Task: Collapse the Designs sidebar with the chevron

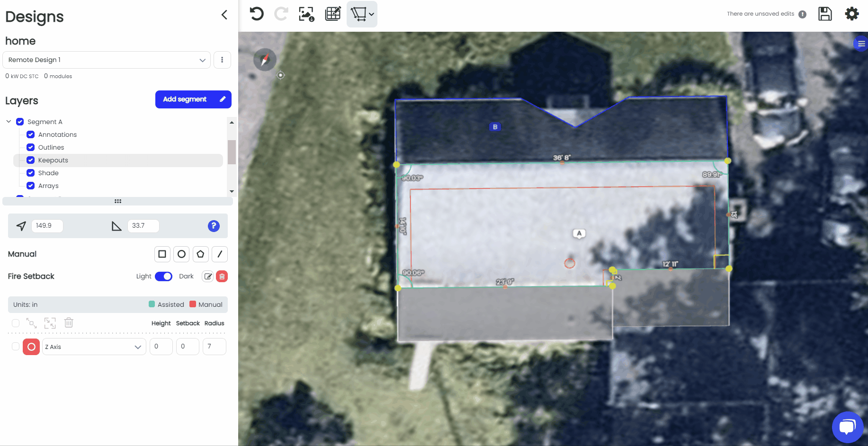Action: (x=224, y=14)
